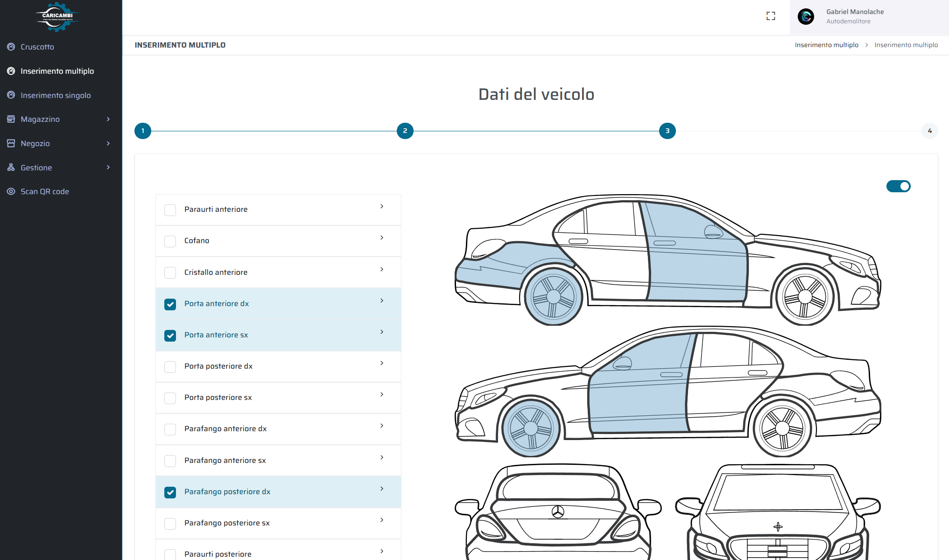Click the Inserimento multiplo breadcrumb link
Screen dimensions: 949x560
[x=826, y=45]
